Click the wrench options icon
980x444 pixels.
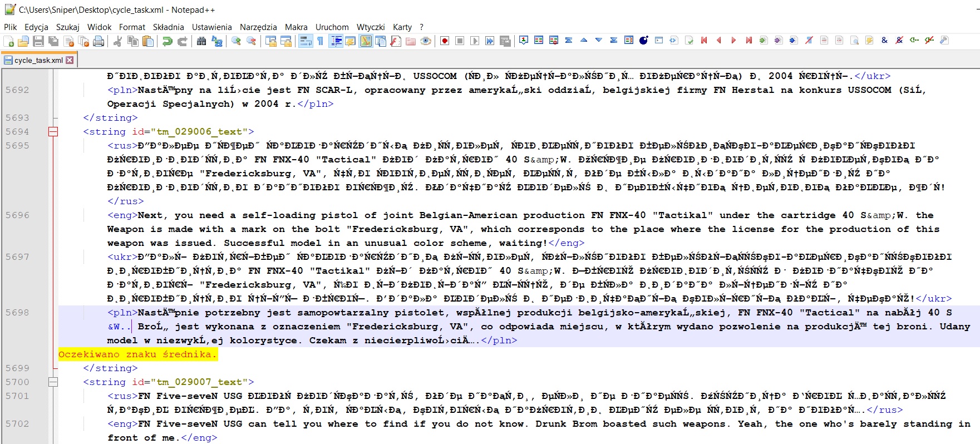point(944,40)
